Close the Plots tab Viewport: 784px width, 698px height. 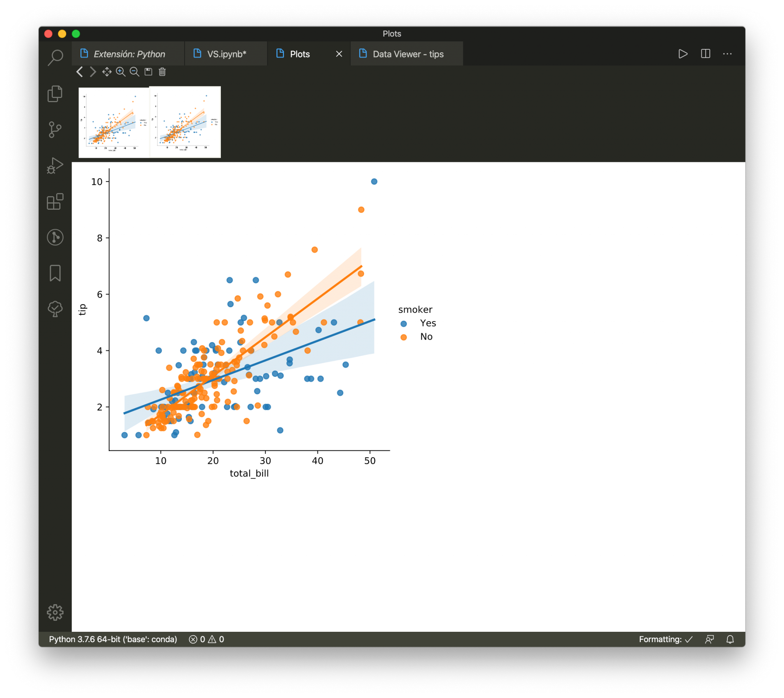pos(339,54)
